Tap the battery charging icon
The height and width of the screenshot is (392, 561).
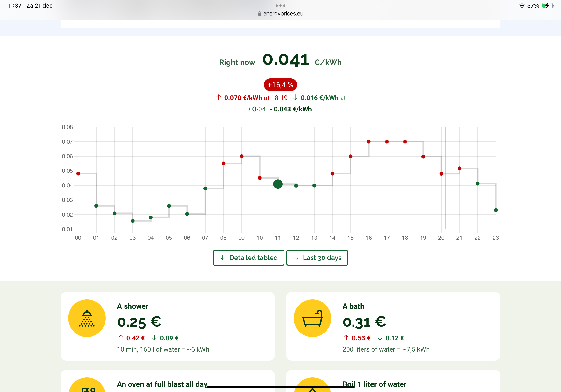(x=547, y=6)
